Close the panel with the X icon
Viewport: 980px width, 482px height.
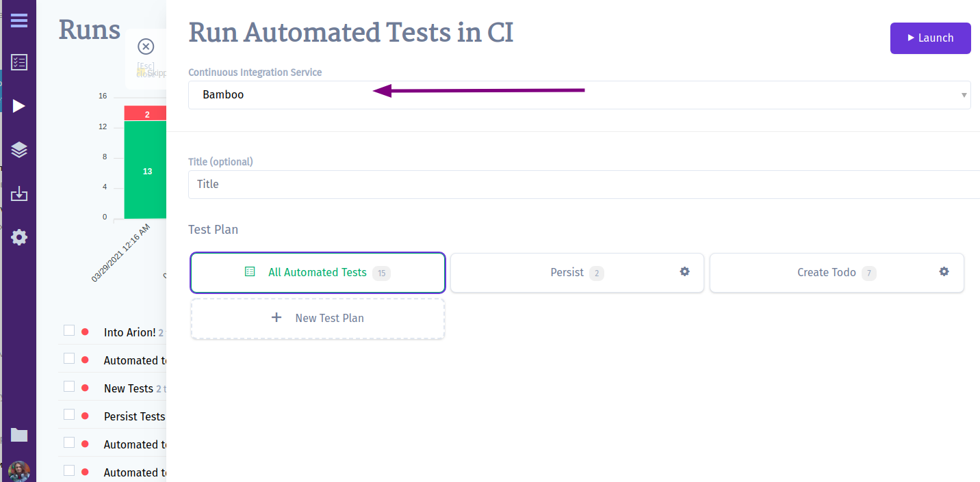click(x=146, y=46)
